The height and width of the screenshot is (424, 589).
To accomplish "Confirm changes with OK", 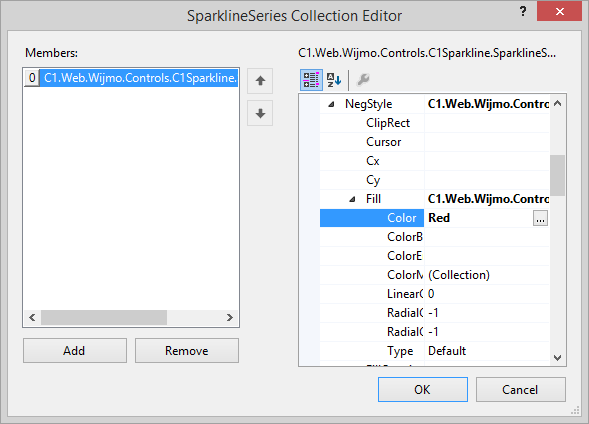I will pyautogui.click(x=423, y=389).
